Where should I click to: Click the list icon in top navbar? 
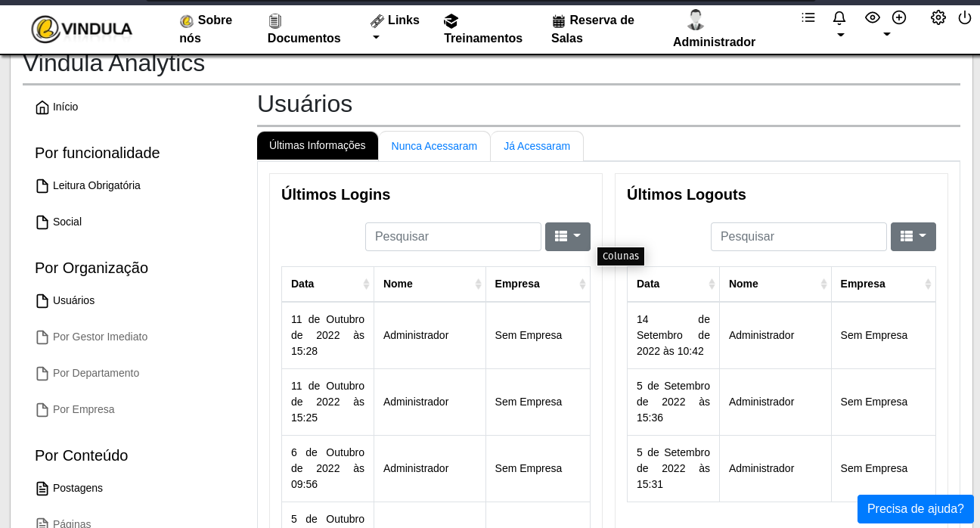coord(808,17)
